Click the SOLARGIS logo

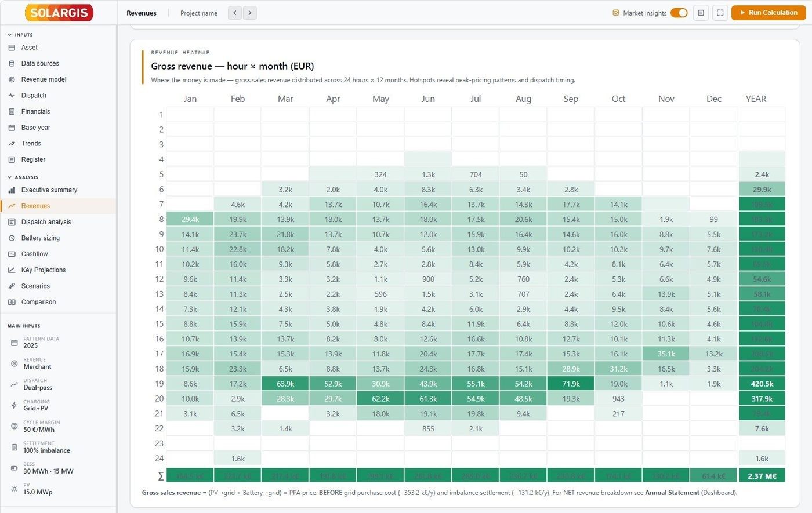click(x=59, y=13)
